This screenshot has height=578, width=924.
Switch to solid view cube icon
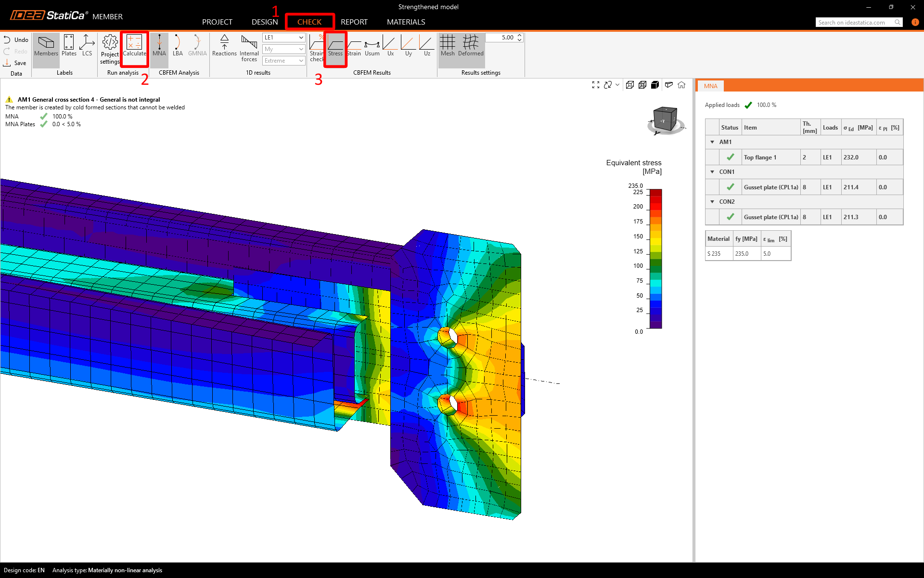click(655, 85)
